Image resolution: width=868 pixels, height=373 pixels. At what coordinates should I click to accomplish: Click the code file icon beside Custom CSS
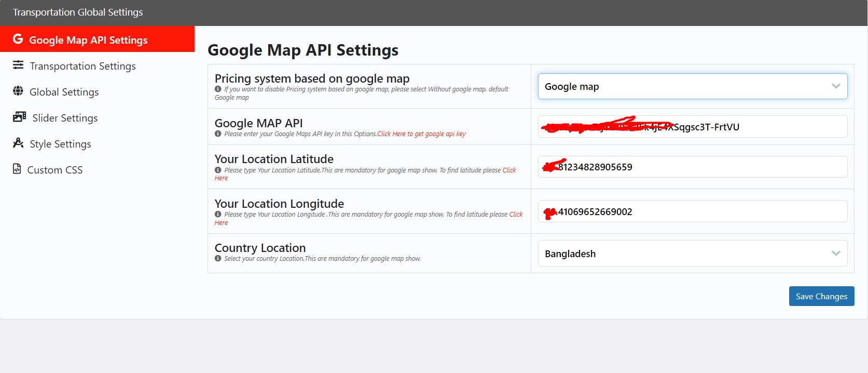click(17, 169)
